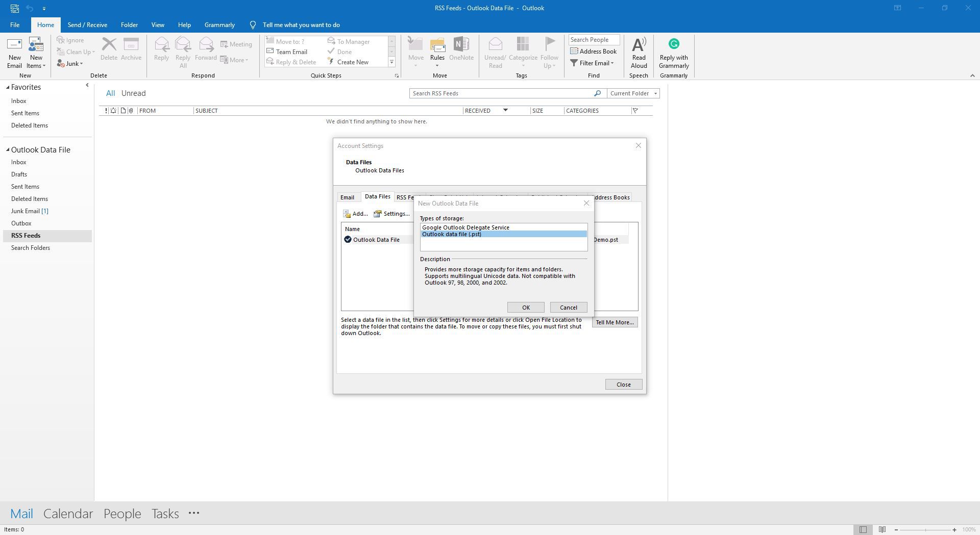Open the Clean Up dropdown
The height and width of the screenshot is (535, 980).
tap(76, 52)
